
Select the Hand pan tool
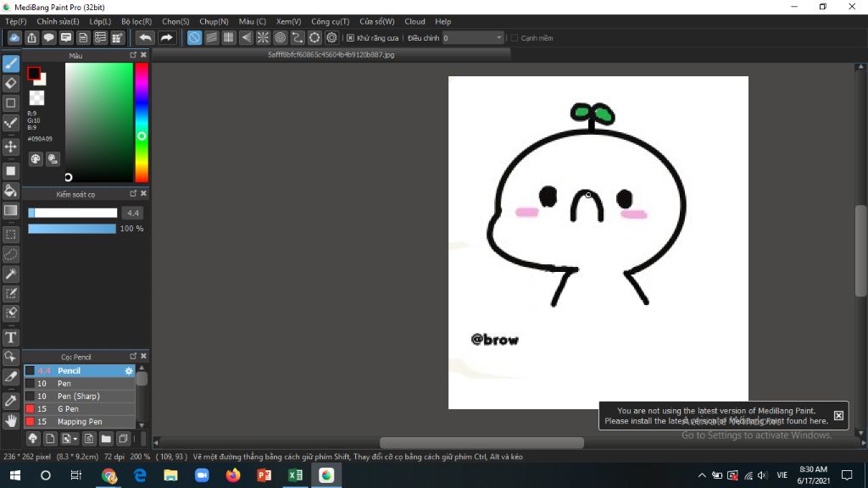(10, 421)
